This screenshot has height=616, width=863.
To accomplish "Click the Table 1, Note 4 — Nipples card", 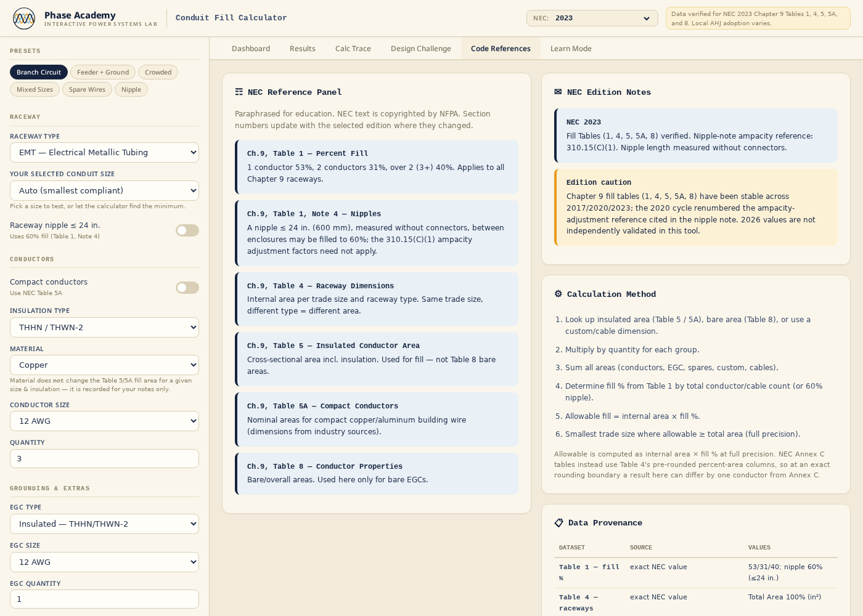I will pos(377,233).
